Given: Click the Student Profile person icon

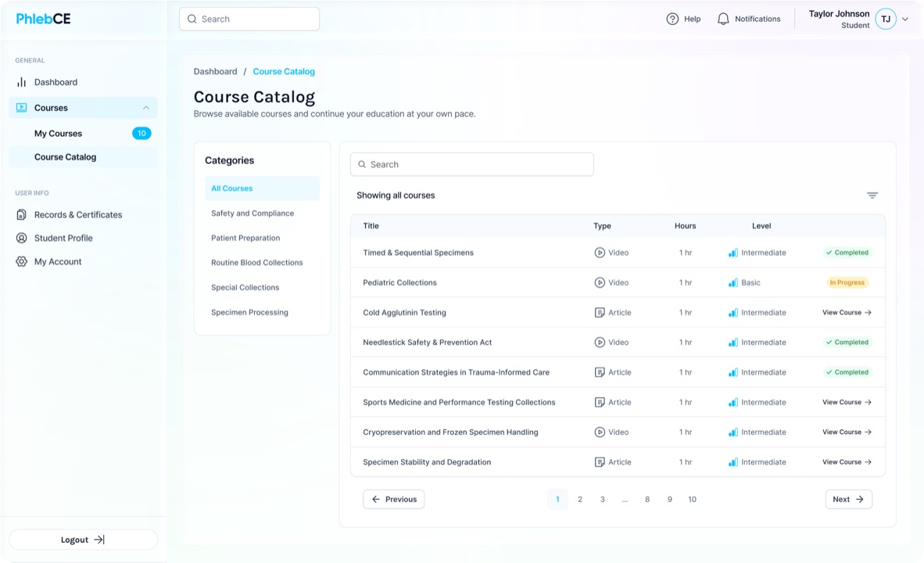Looking at the screenshot, I should [x=21, y=238].
